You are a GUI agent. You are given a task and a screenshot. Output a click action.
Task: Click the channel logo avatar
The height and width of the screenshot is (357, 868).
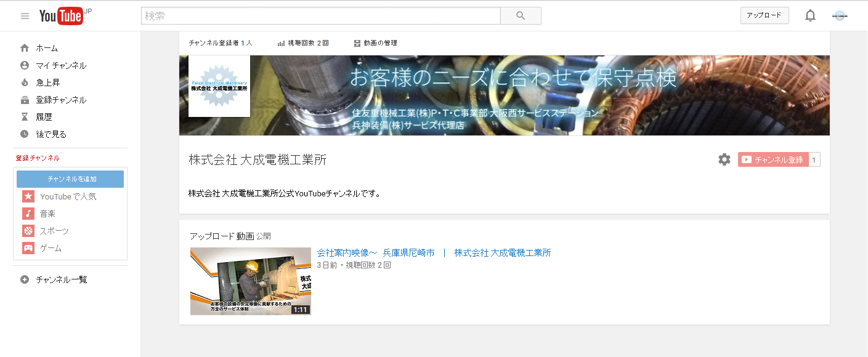pos(219,86)
